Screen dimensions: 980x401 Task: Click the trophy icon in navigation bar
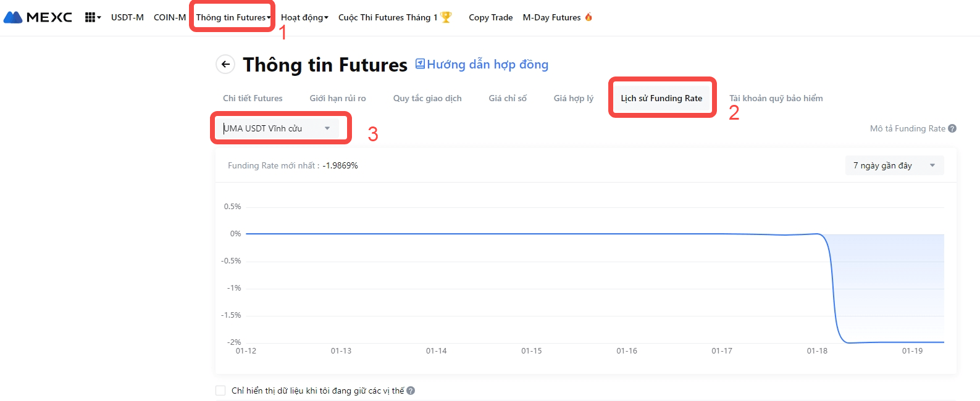pyautogui.click(x=446, y=17)
